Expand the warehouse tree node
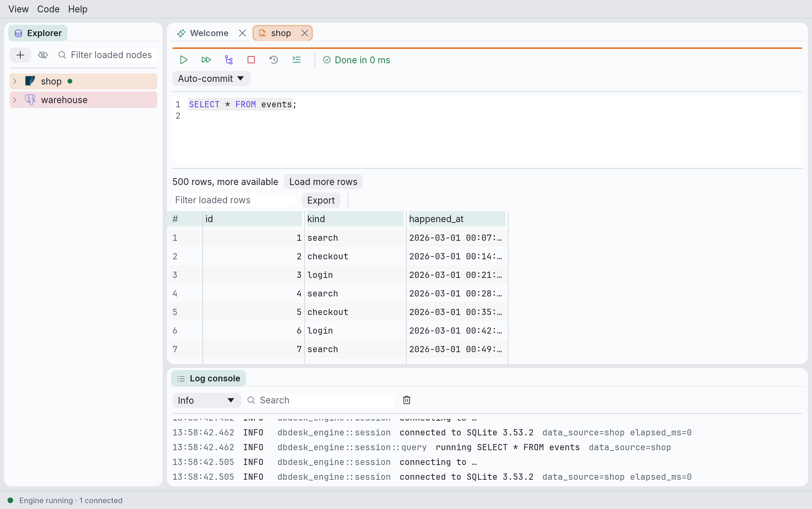The width and height of the screenshot is (812, 509). click(15, 100)
